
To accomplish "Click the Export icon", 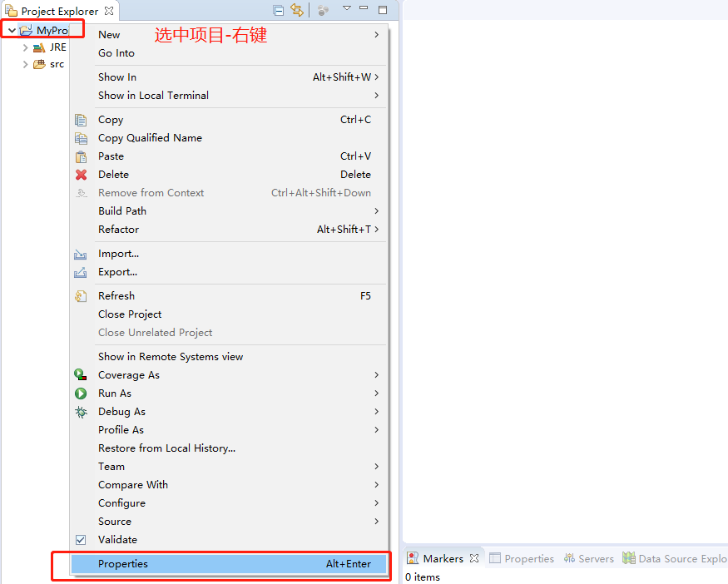I will (x=81, y=272).
